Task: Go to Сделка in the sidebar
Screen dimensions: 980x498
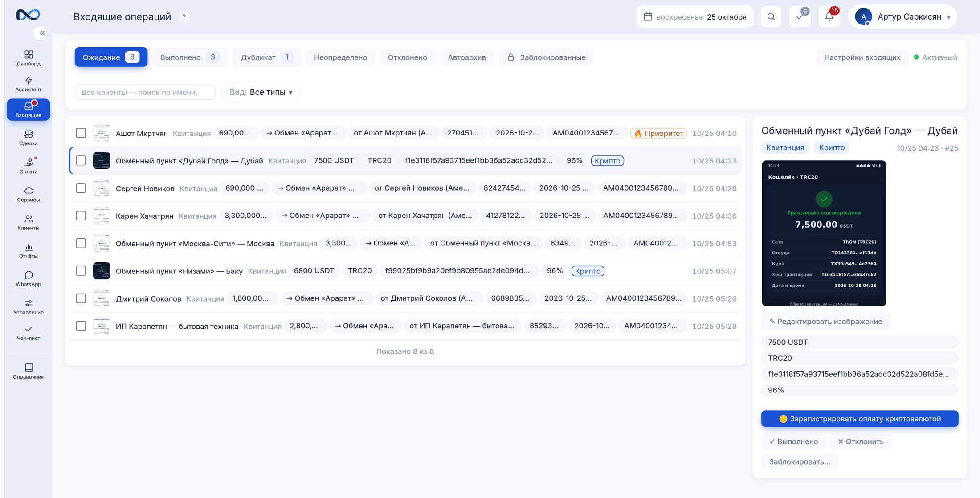Action: [29, 138]
